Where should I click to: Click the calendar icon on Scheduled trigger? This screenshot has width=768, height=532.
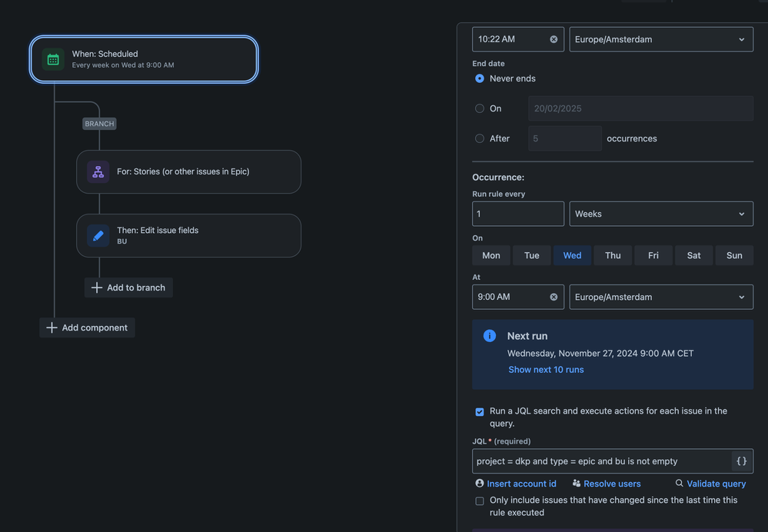[53, 59]
